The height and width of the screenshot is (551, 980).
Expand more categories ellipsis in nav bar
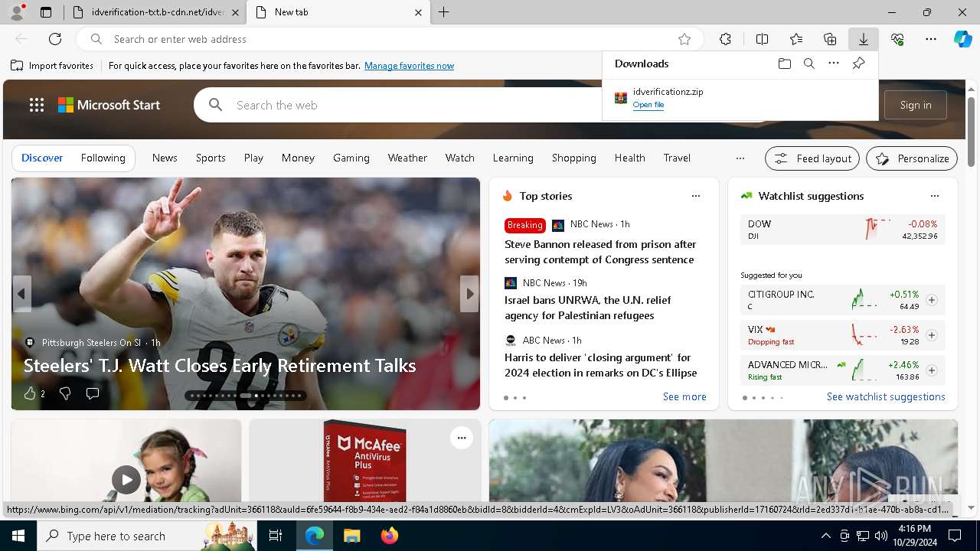coord(740,158)
